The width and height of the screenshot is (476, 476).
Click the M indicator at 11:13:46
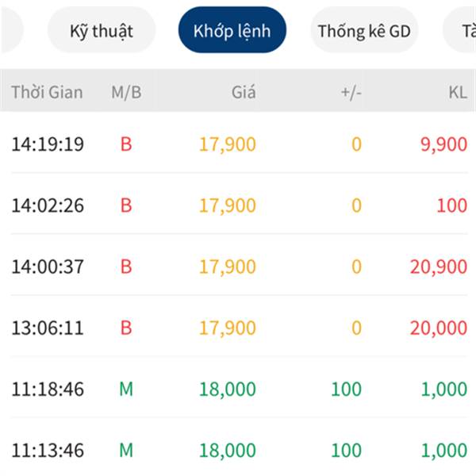pyautogui.click(x=126, y=450)
